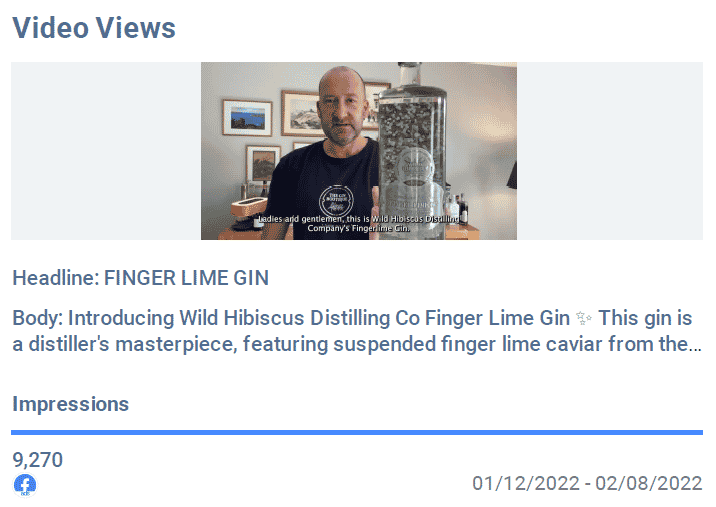Select the Headline FINGER LIME GIN text
Viewport: 716px width, 507px height.
[141, 278]
